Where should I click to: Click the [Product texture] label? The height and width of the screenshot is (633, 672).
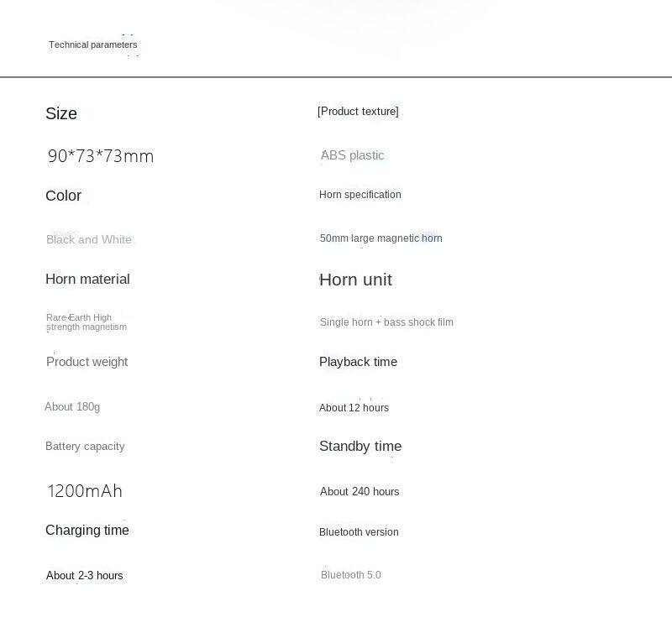tap(358, 112)
